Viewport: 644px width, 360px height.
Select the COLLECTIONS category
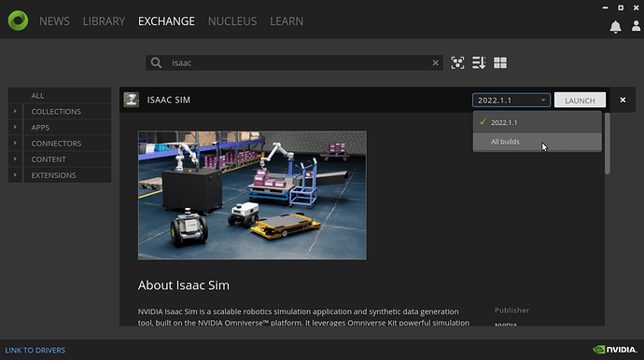[67, 111]
